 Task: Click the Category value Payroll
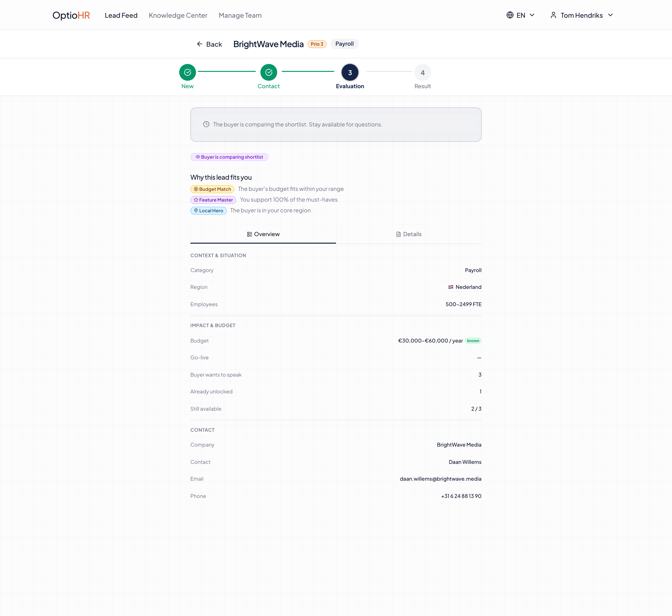coord(473,270)
